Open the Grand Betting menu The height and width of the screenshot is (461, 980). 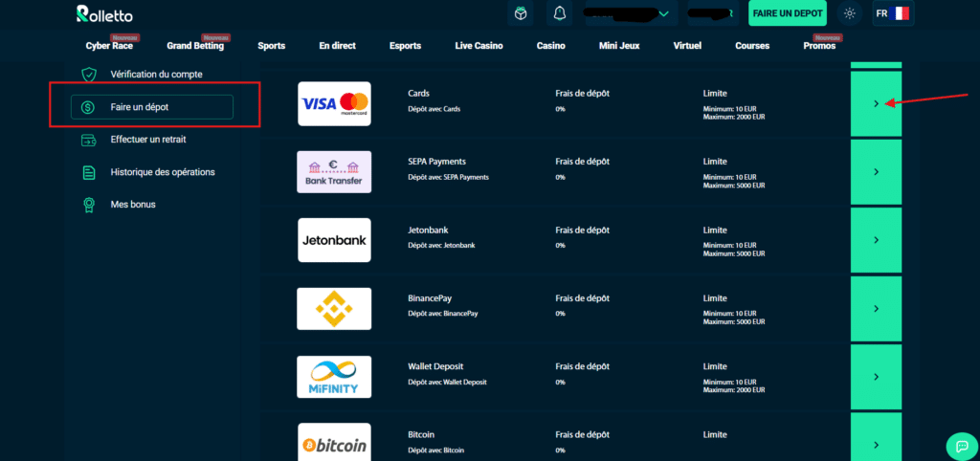[x=195, y=46]
